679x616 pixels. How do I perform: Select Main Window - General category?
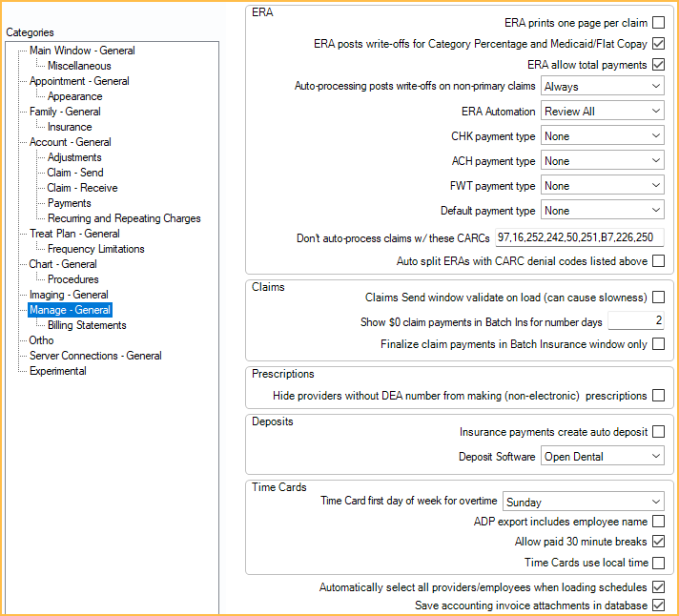(x=82, y=51)
